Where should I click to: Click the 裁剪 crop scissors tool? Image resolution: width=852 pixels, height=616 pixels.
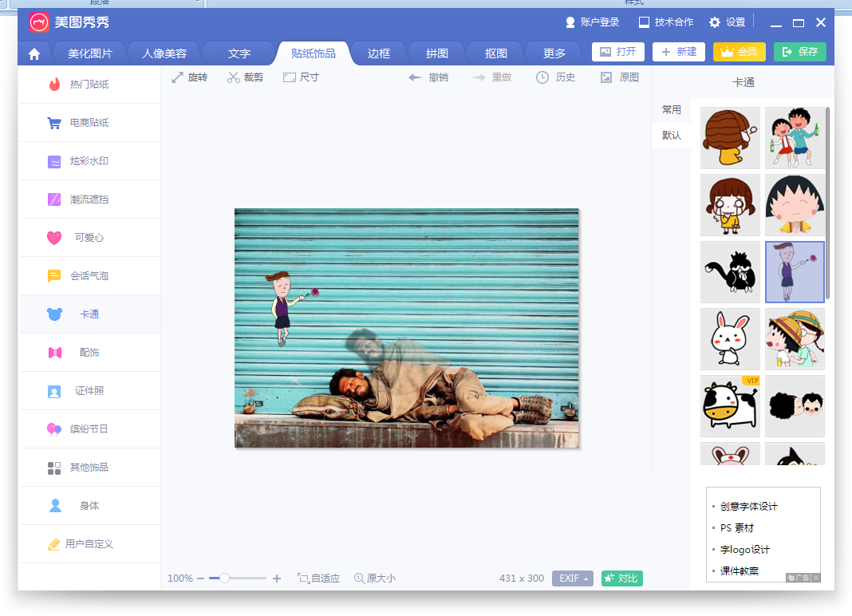[245, 77]
